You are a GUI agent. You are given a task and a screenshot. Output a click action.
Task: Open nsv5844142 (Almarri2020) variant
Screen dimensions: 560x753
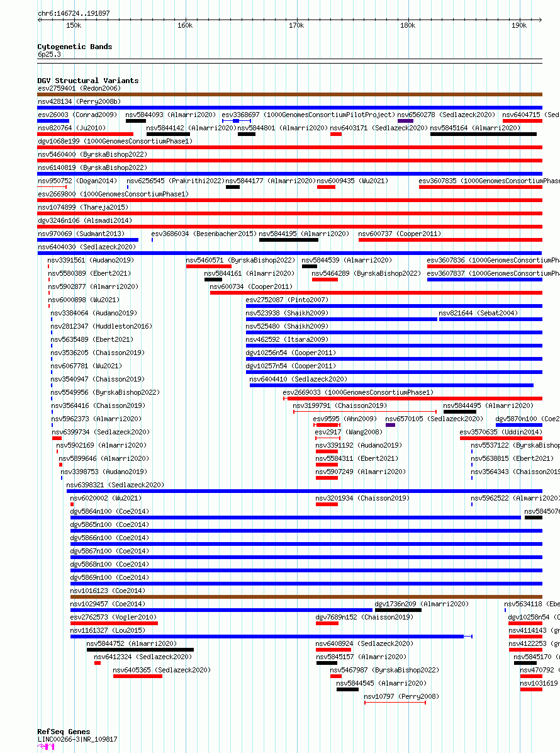click(191, 128)
